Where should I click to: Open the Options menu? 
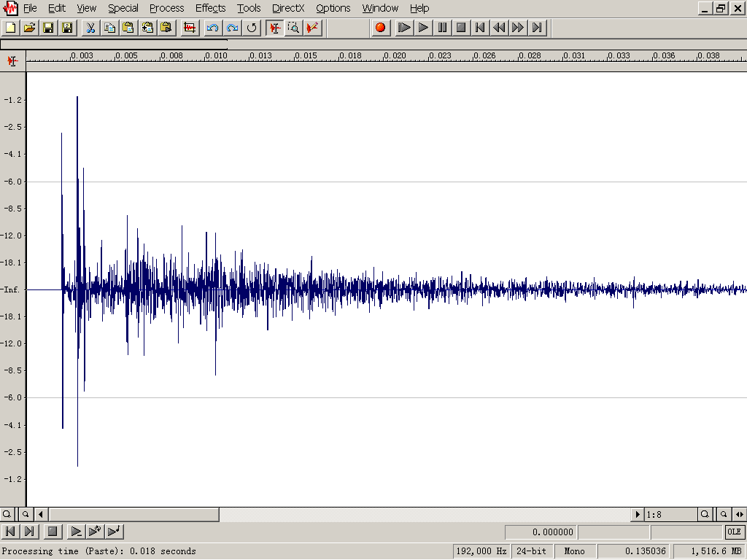[333, 8]
